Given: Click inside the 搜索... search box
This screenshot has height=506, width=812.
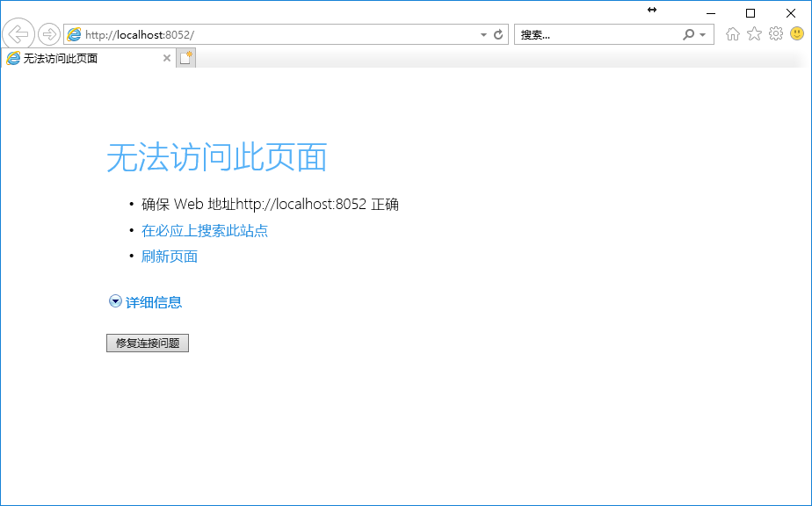Looking at the screenshot, I should pyautogui.click(x=598, y=34).
